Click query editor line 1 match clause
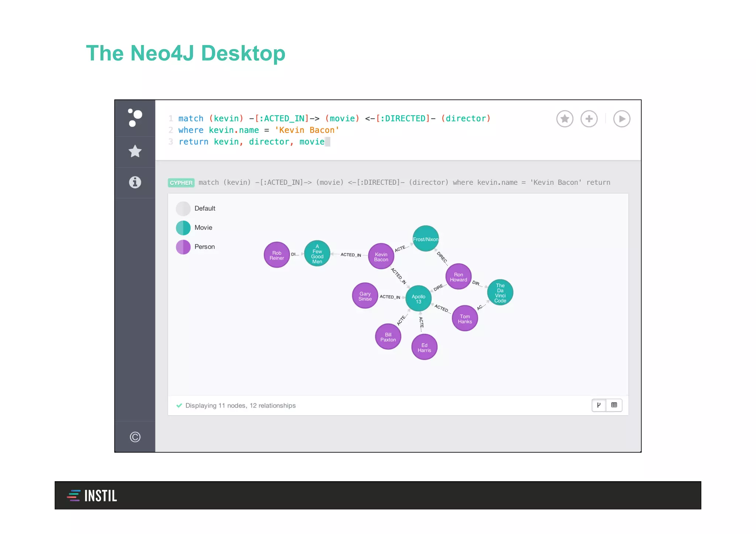 point(334,118)
